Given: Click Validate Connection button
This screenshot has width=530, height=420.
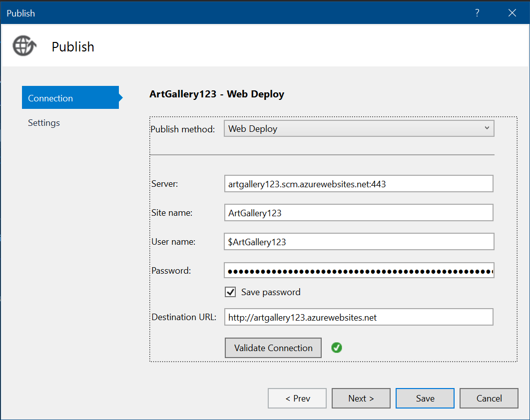Looking at the screenshot, I should pos(273,348).
